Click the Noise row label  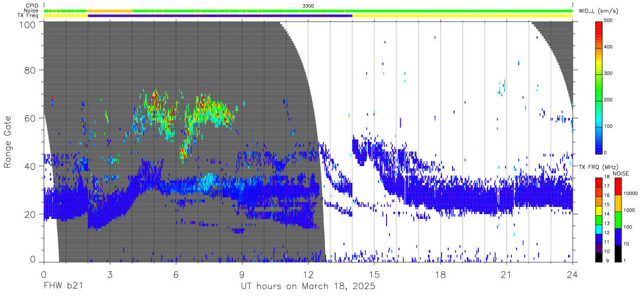click(32, 10)
